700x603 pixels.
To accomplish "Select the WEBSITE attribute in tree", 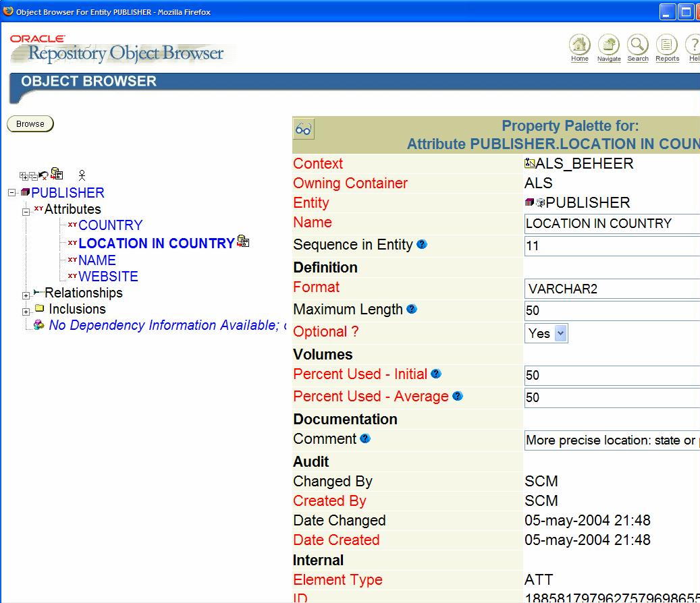I will [108, 277].
